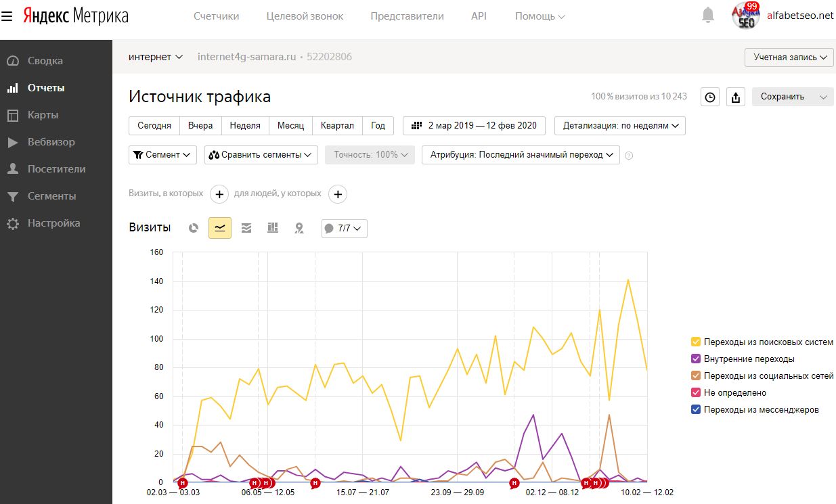Open the Атрибуция dropdown
This screenshot has height=504, width=836.
[x=521, y=155]
